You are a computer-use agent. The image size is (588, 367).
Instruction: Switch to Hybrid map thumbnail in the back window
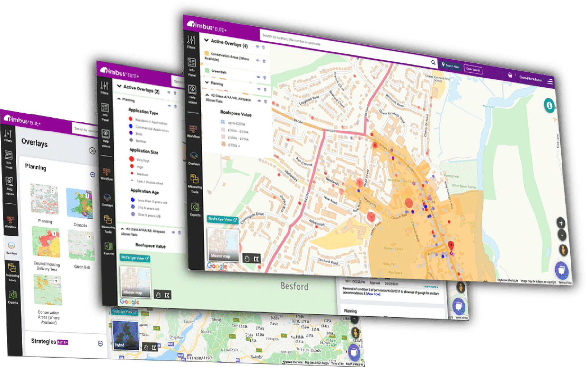coord(126,335)
